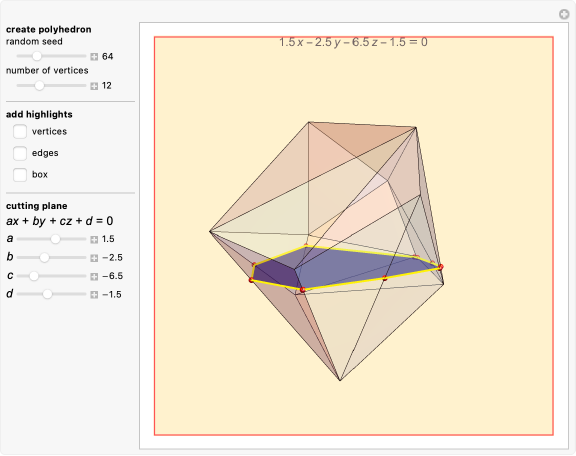576x456 pixels.
Task: Expand the random seed slider controls
Action: pos(94,57)
